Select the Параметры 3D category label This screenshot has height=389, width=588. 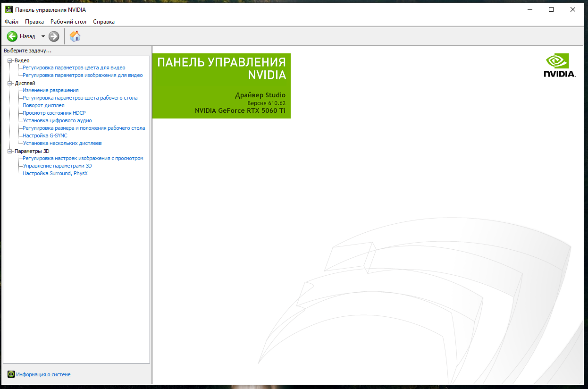(x=32, y=151)
